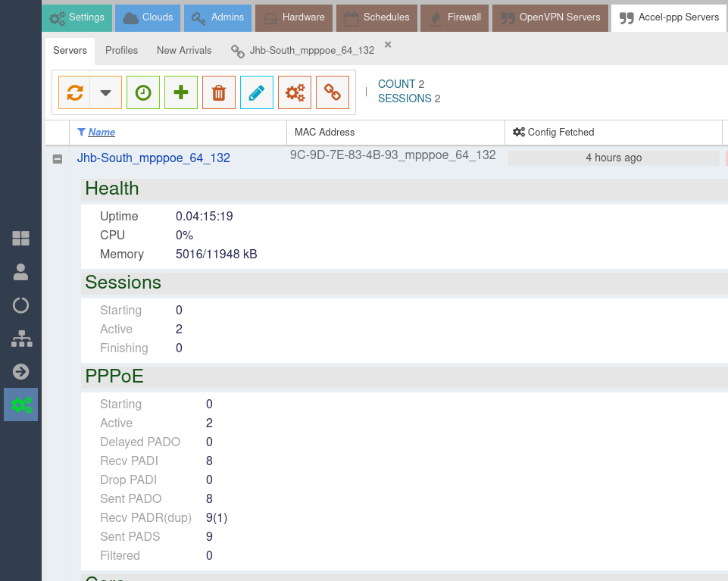Click the Clouds button
The height and width of the screenshot is (581, 728).
point(149,17)
